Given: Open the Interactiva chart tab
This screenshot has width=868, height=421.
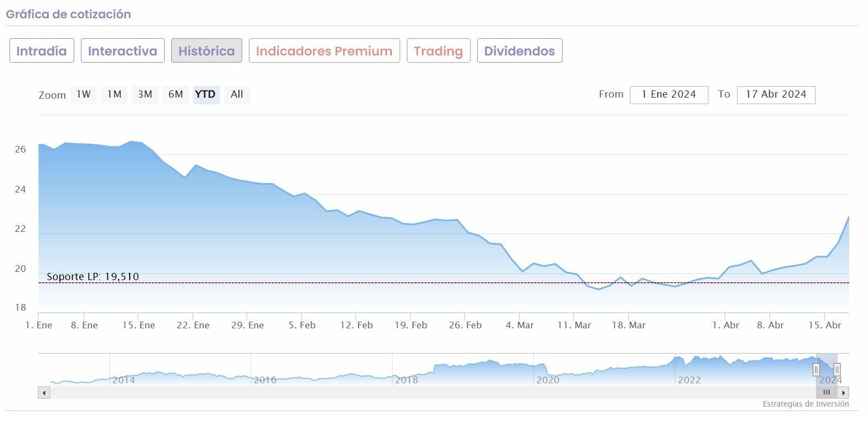Looking at the screenshot, I should [122, 51].
